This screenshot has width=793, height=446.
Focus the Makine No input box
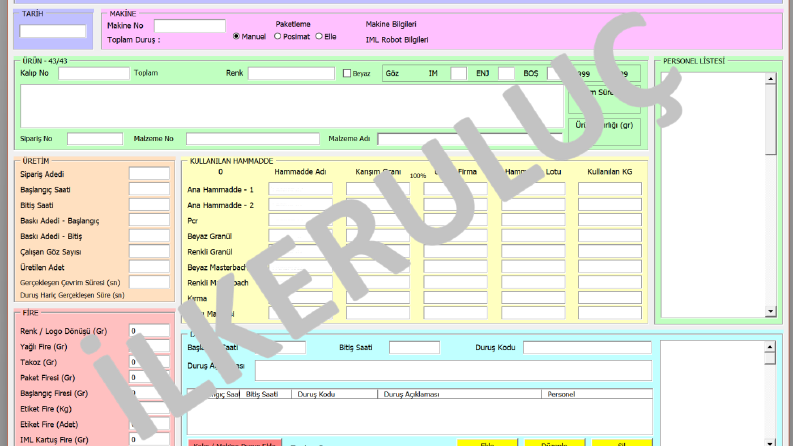(190, 26)
